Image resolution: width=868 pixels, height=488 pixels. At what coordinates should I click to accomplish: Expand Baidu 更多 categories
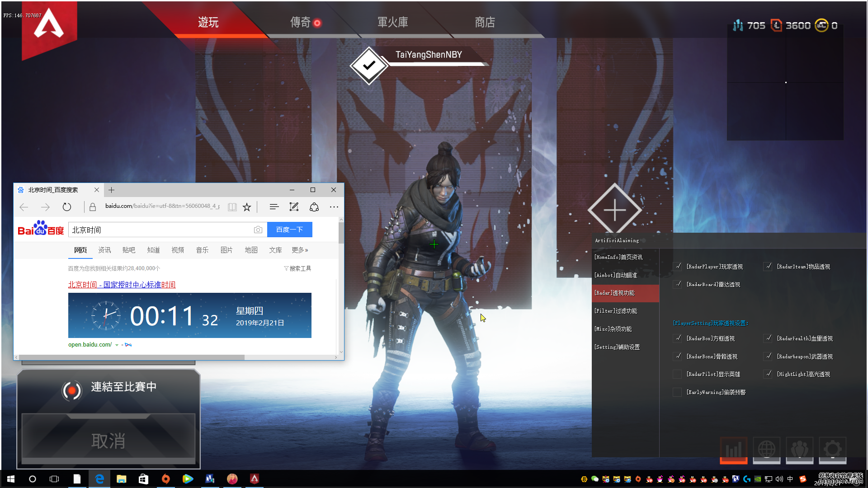click(300, 250)
